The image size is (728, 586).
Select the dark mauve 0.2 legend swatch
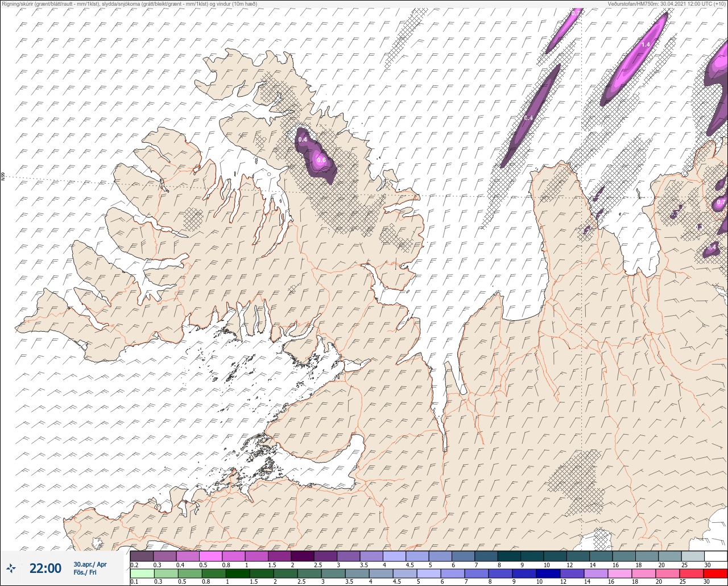(x=142, y=556)
